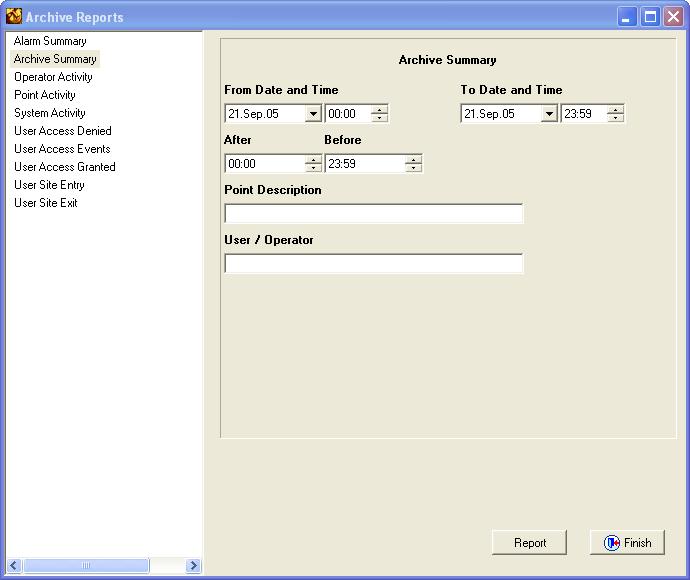Image resolution: width=690 pixels, height=580 pixels.
Task: Decrease To time with down spinner
Action: click(615, 118)
